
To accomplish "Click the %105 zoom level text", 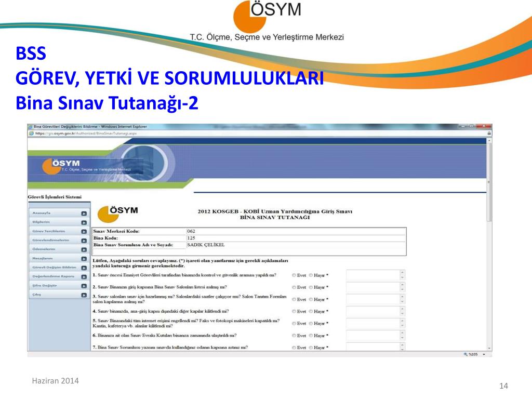I will [473, 354].
